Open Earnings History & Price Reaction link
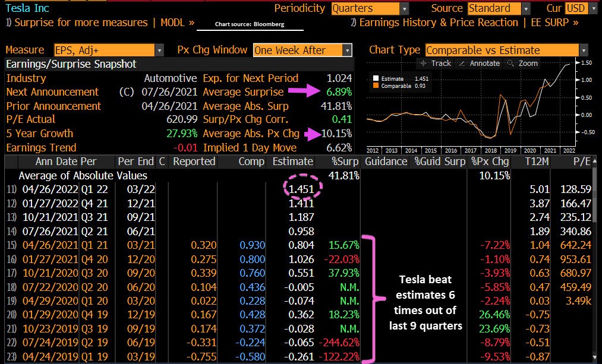The height and width of the screenshot is (364, 602). 464,23
